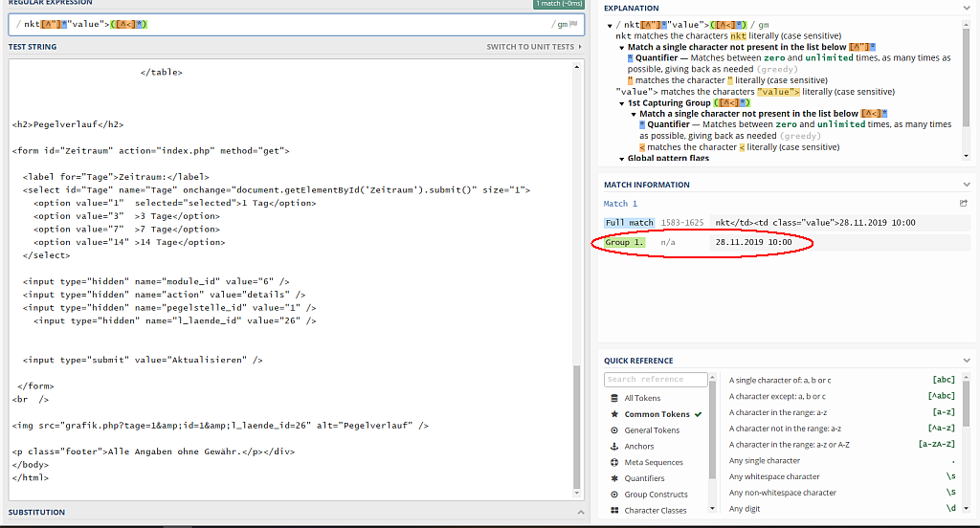The image size is (980, 528).
Task: Click the test string scroll down arrow
Action: tap(576, 493)
